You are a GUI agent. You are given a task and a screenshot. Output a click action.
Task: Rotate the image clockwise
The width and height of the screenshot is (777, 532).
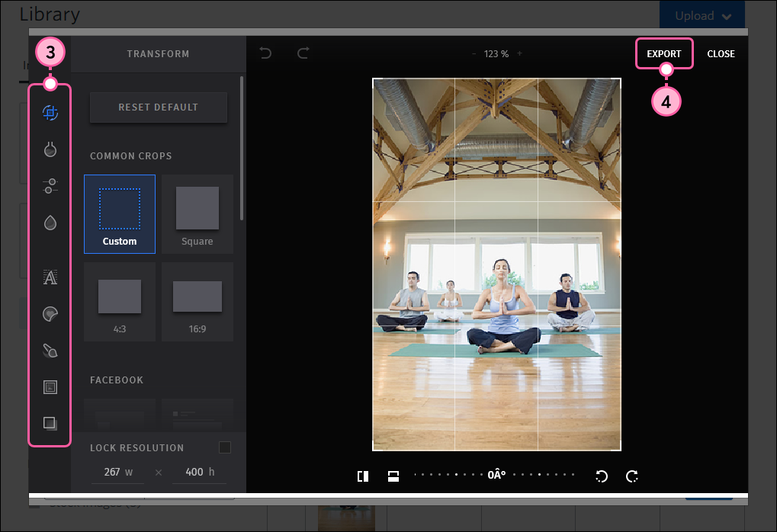[632, 476]
